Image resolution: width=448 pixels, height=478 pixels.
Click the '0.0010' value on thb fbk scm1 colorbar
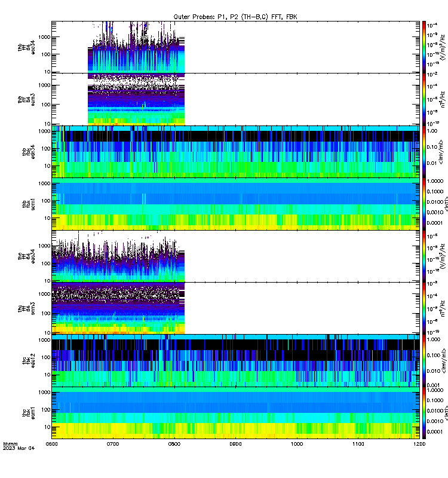click(435, 212)
